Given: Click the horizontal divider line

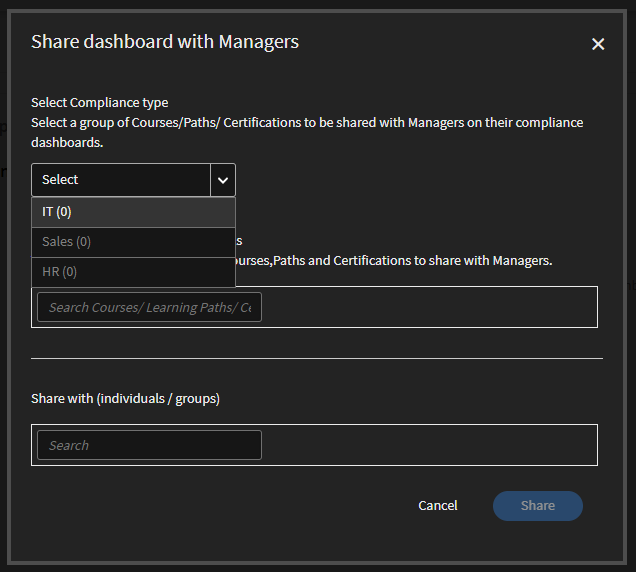Looking at the screenshot, I should coord(316,358).
